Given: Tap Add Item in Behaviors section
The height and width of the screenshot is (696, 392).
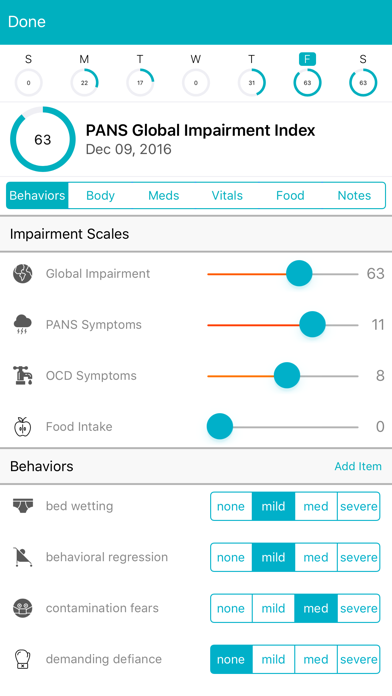Looking at the screenshot, I should point(358,466).
